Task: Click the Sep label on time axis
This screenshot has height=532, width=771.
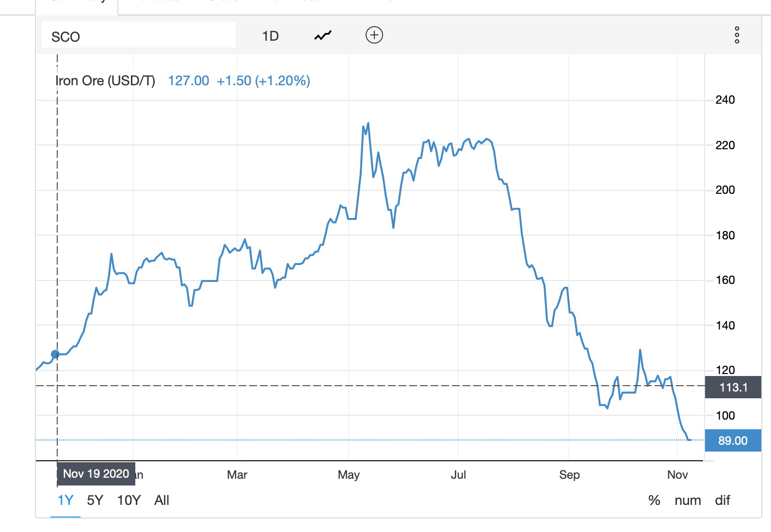Action: (569, 475)
